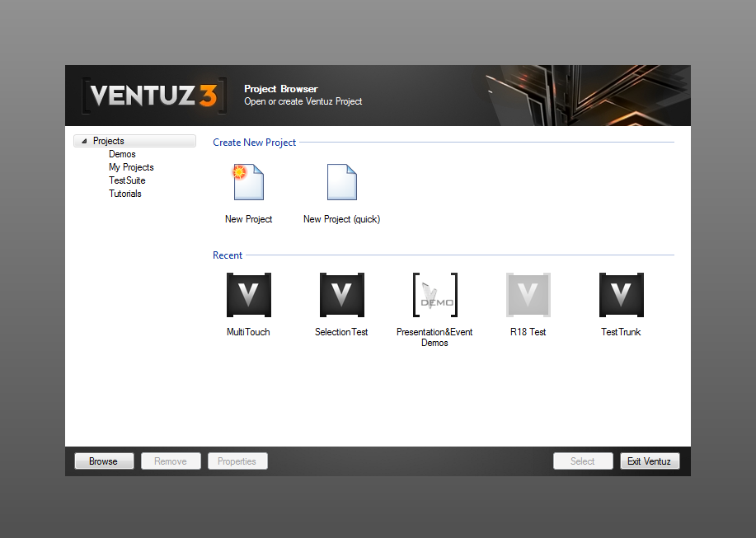Open the MultiTouch project icon
This screenshot has height=538, width=756.
point(248,295)
